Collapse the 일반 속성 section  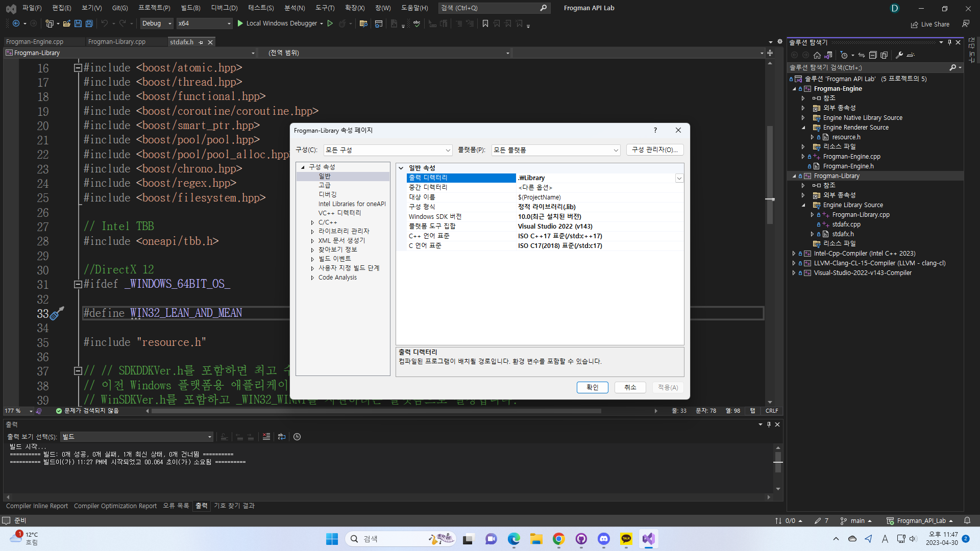coord(401,168)
